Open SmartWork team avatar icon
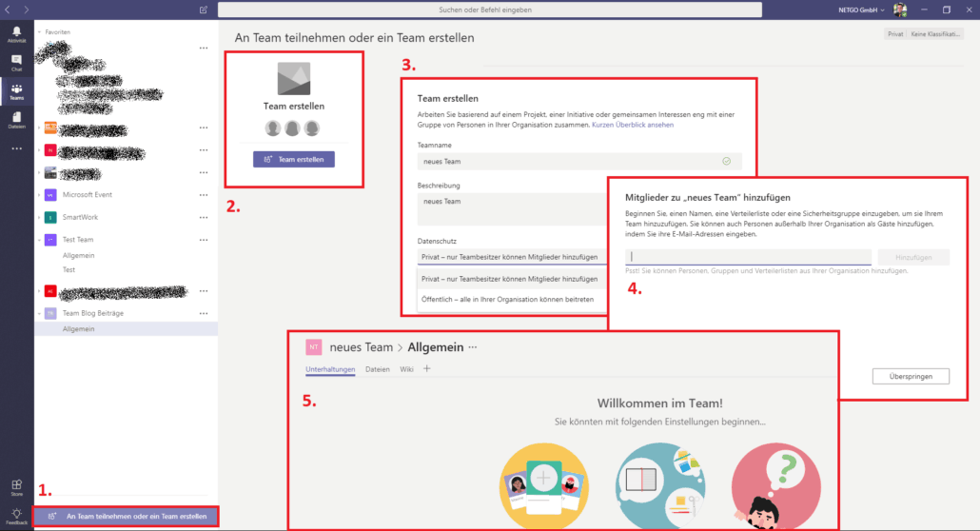Image resolution: width=980 pixels, height=531 pixels. tap(50, 217)
